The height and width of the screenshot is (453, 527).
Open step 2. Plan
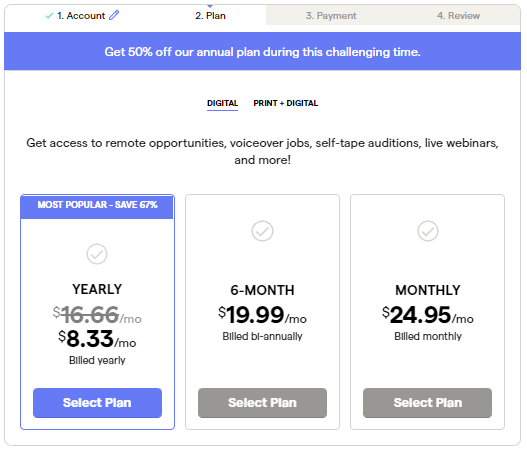coord(210,16)
